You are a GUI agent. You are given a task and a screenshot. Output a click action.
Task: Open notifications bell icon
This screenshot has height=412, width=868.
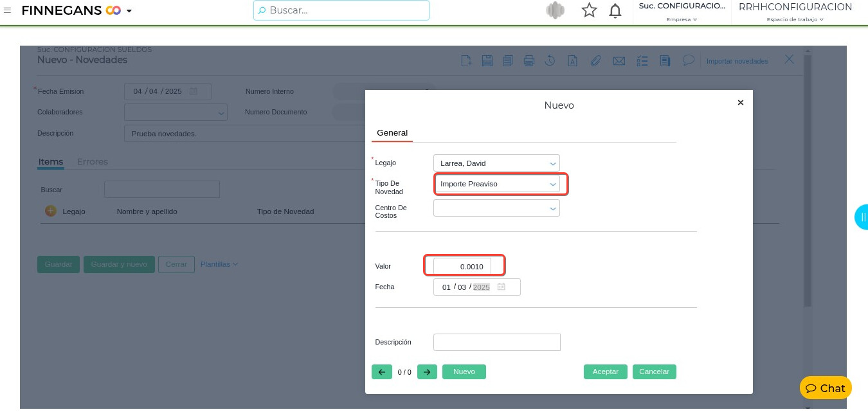615,10
